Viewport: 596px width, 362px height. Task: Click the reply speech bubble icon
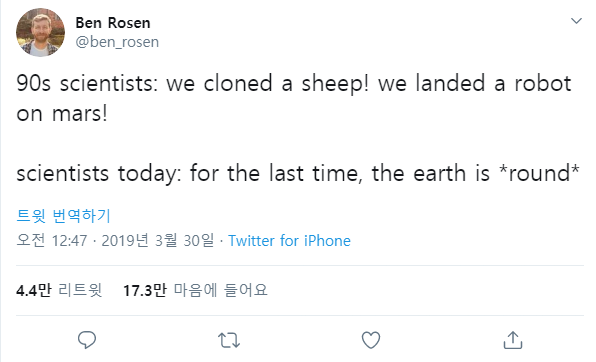[87, 340]
